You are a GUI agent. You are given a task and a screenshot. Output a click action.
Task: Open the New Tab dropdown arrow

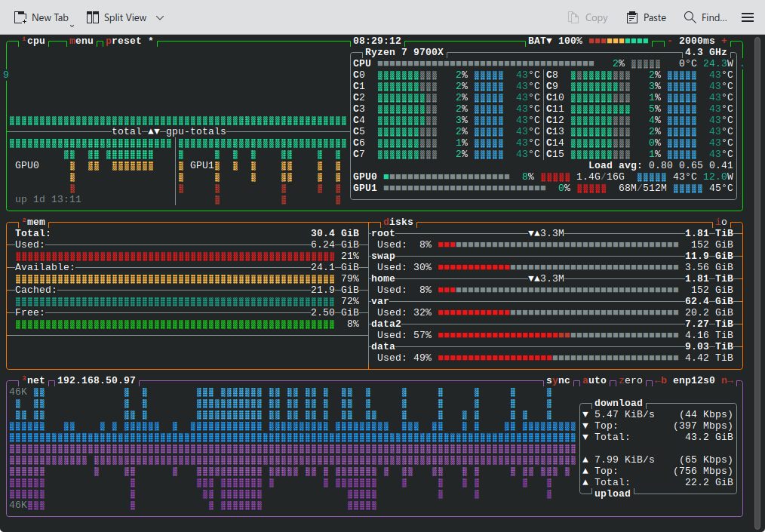click(72, 25)
